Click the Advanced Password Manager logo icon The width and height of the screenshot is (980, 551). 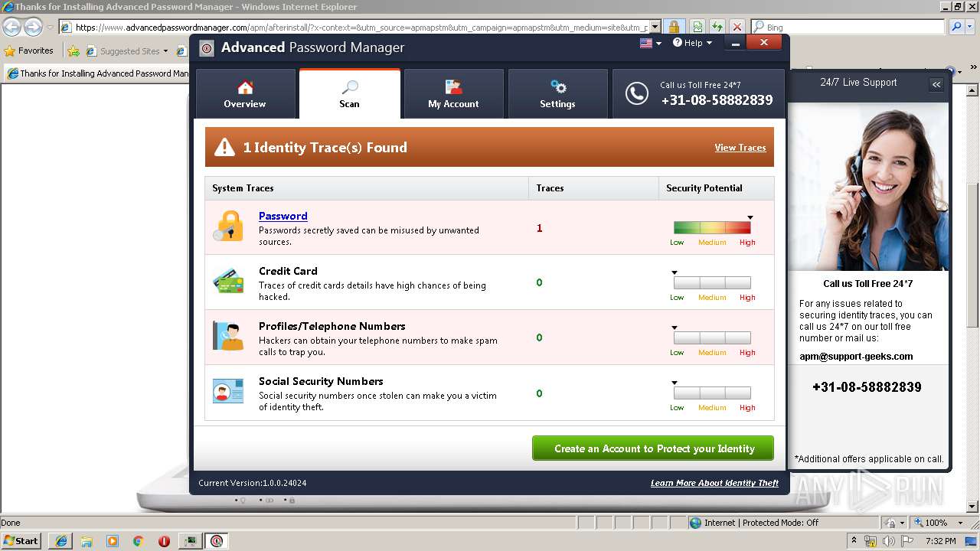[x=207, y=47]
